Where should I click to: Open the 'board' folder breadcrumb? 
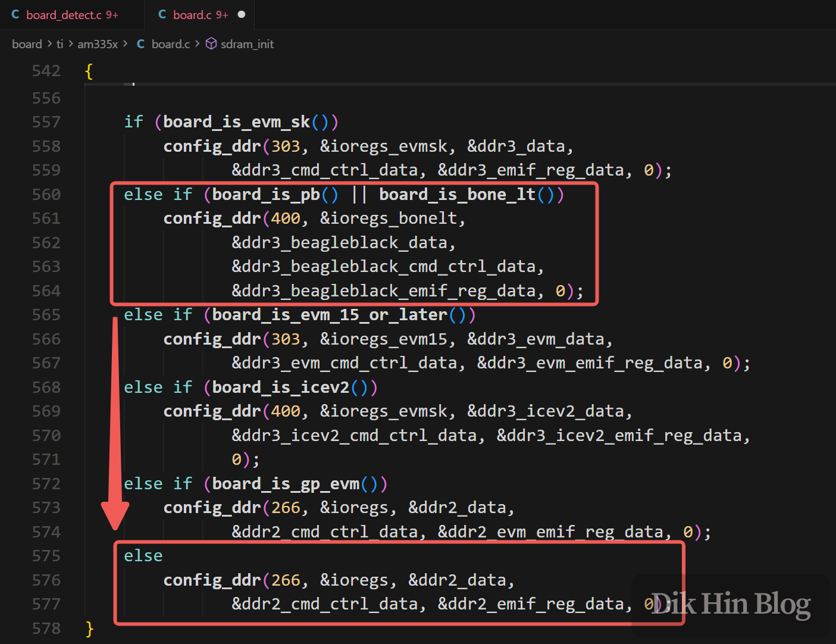(x=27, y=44)
